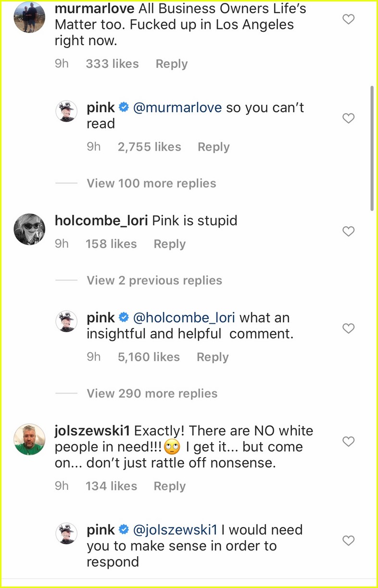Click the verified badge on pink's reply to jolszewski1
This screenshot has height=588, width=378.
(124, 529)
